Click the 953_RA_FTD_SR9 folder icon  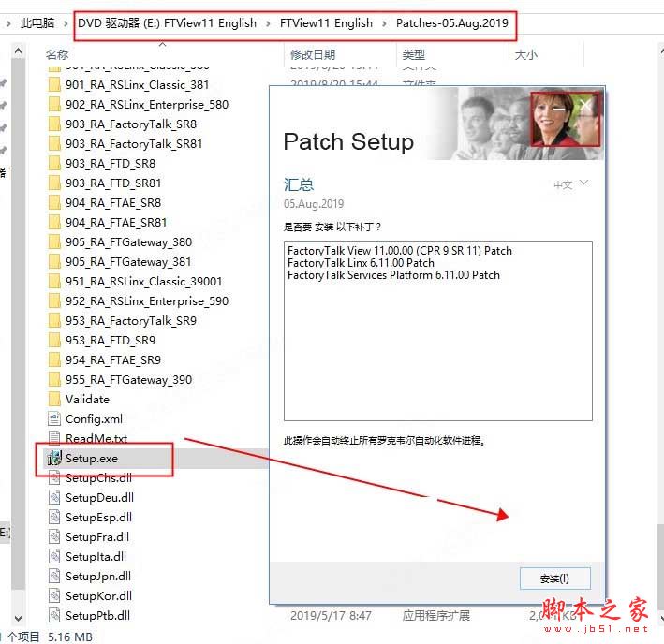(54, 340)
